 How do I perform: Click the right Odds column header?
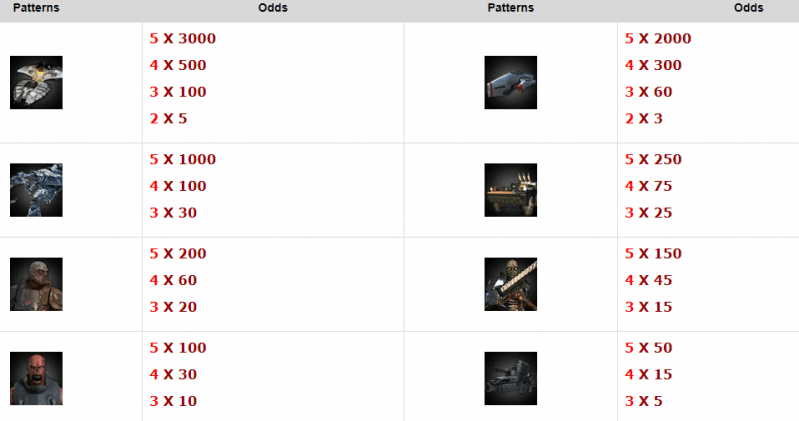pos(749,8)
